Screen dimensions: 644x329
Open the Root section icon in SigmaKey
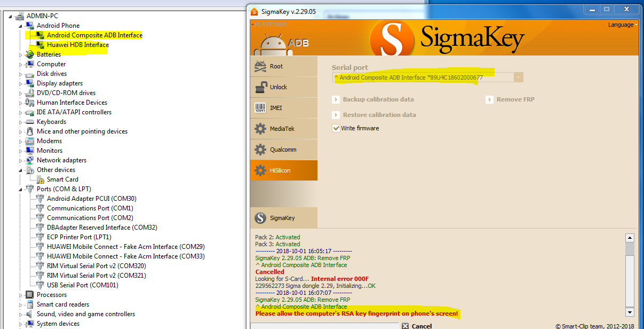(x=260, y=66)
